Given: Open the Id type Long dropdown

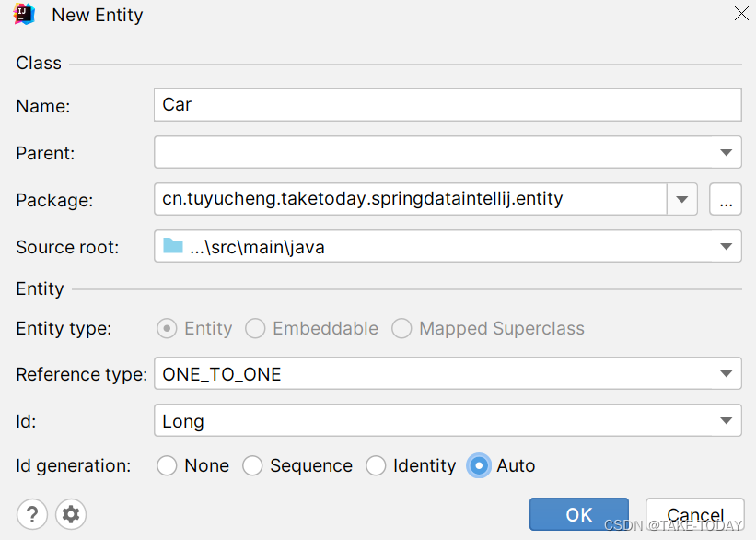Looking at the screenshot, I should (x=726, y=421).
